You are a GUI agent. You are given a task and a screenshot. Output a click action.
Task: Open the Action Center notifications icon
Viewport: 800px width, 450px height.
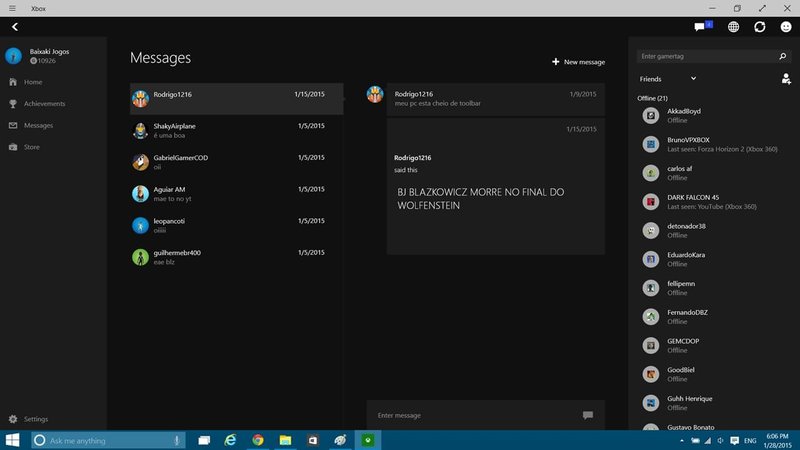734,440
